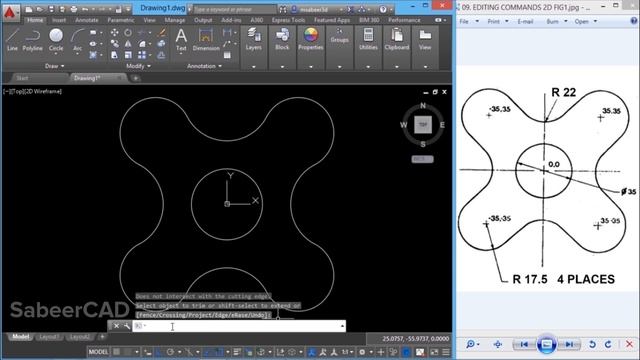The width and height of the screenshot is (640, 360).
Task: Switch to the Express Tools ribbon tab
Action: click(288, 20)
